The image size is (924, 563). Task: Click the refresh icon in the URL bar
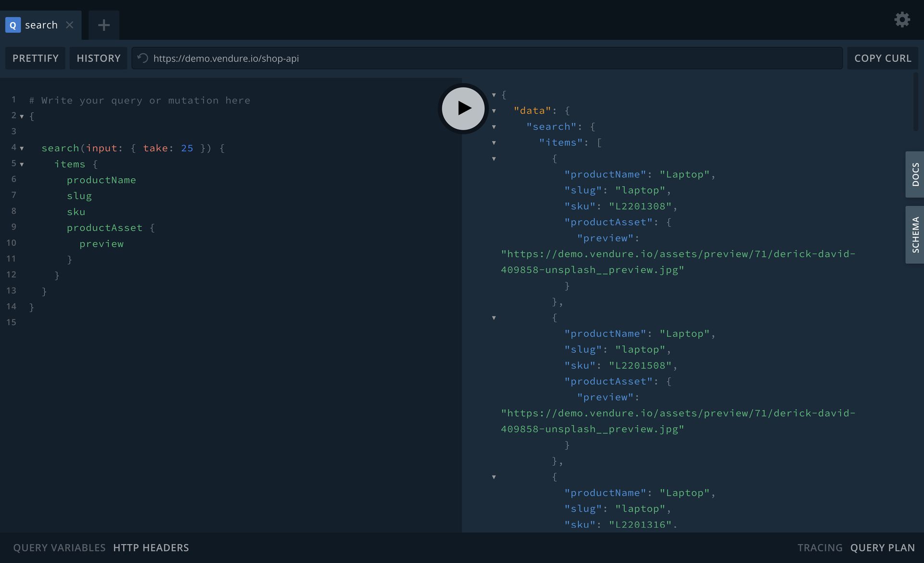[142, 58]
